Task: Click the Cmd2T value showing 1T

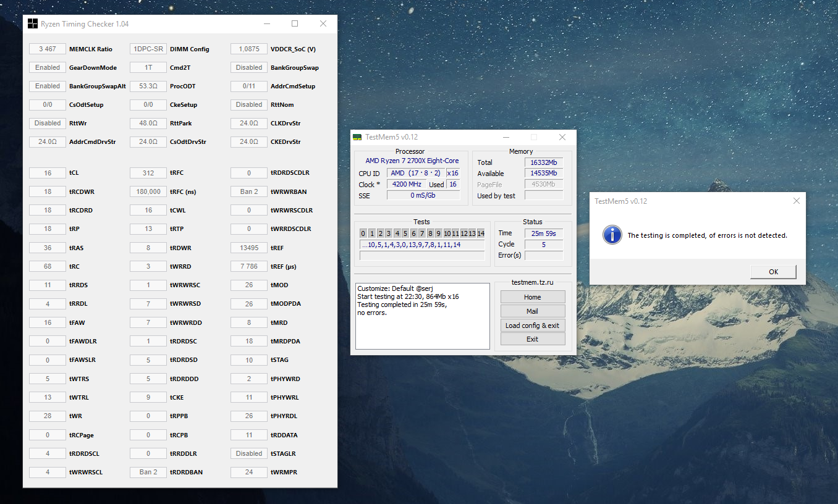Action: pos(148,68)
